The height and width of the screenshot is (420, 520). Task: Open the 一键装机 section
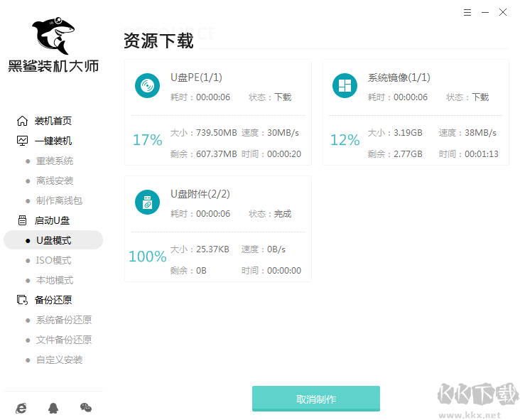(x=53, y=141)
